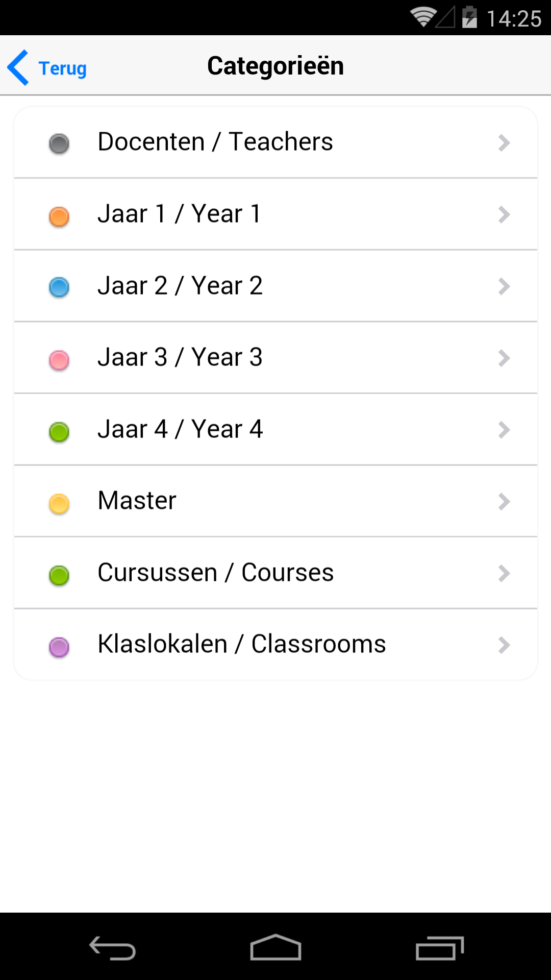
Task: Expand Jaar 2 / Year 2 chevron
Action: click(504, 286)
